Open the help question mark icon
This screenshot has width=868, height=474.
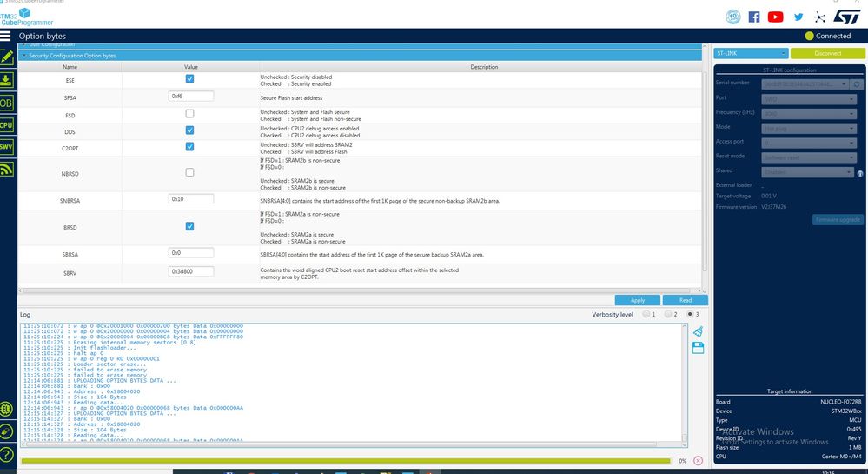click(7, 455)
